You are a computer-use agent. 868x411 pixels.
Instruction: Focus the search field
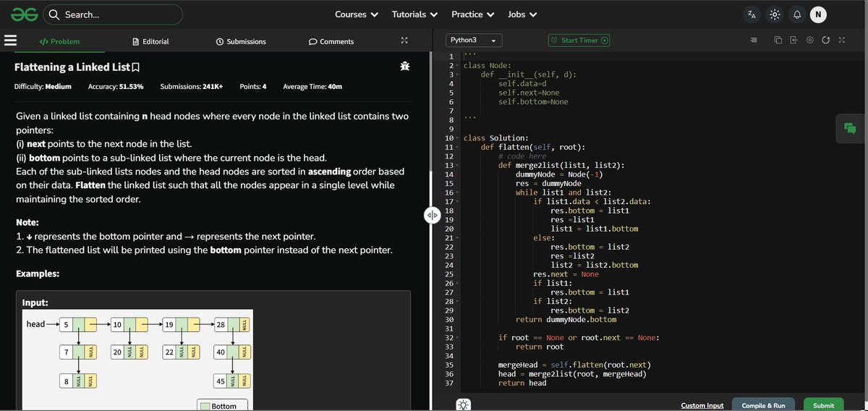[114, 14]
